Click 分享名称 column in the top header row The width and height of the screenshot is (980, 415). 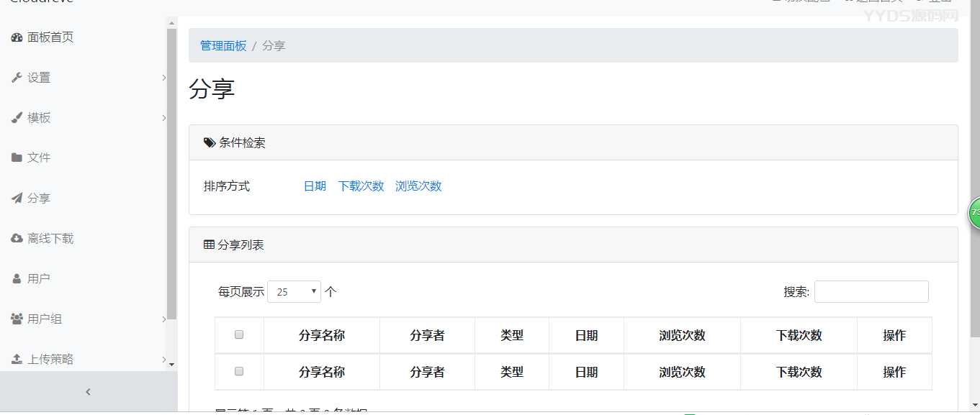[x=322, y=335]
